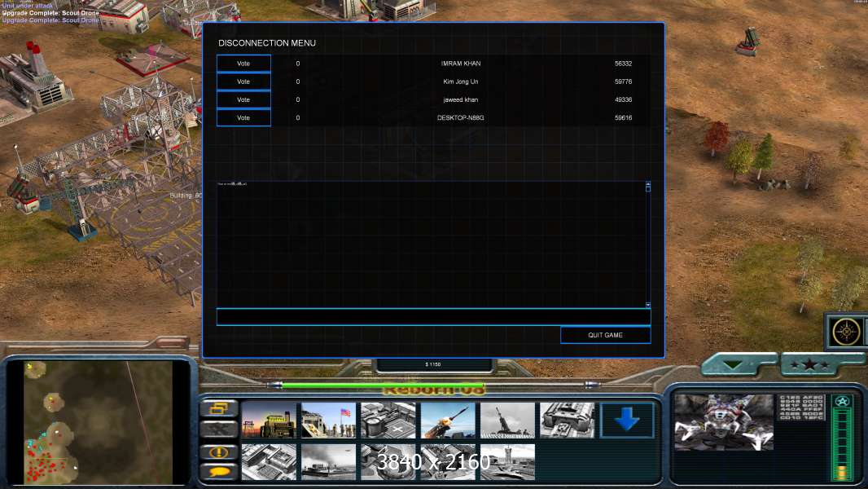Click Vote button for IMRAM KHAN
Viewport: 868px width, 489px height.
click(x=243, y=64)
